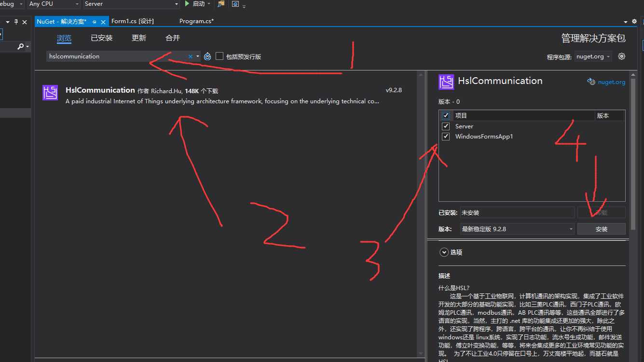Uncheck the WindowsFormsApp1 project checkbox
644x362 pixels.
point(446,137)
